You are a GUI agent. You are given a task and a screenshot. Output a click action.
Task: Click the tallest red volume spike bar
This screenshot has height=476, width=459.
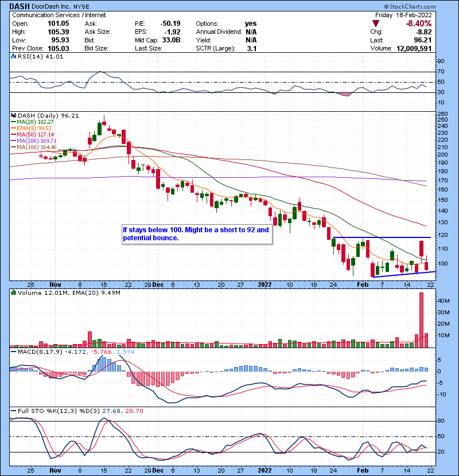click(x=421, y=319)
